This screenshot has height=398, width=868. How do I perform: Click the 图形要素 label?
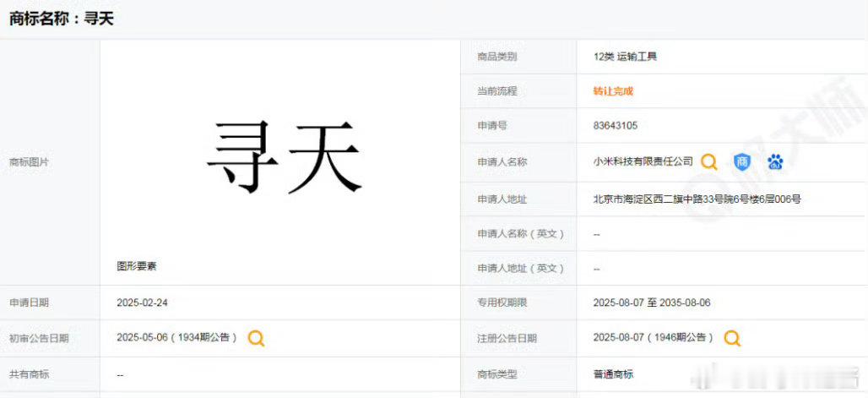[137, 266]
